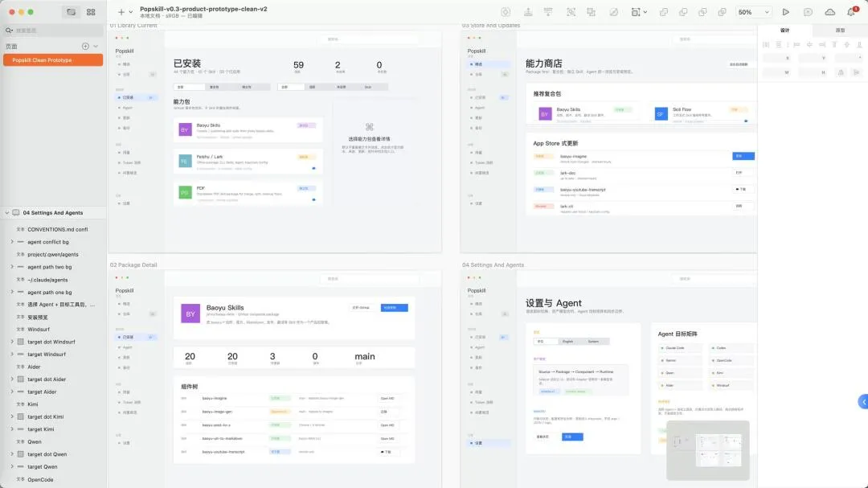Image resolution: width=868 pixels, height=488 pixels.
Task: Expand the target dot Windsurf layer group
Action: pos(12,342)
